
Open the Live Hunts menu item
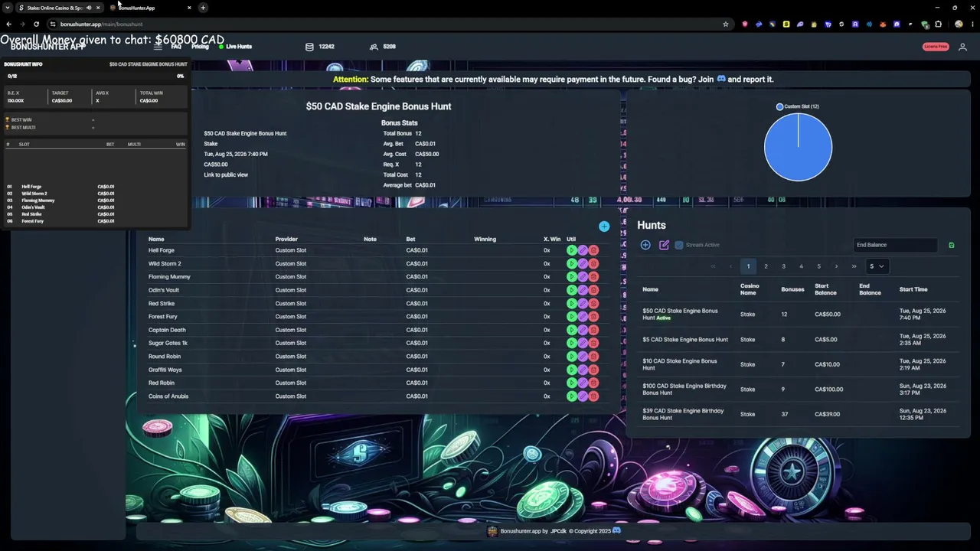point(236,47)
